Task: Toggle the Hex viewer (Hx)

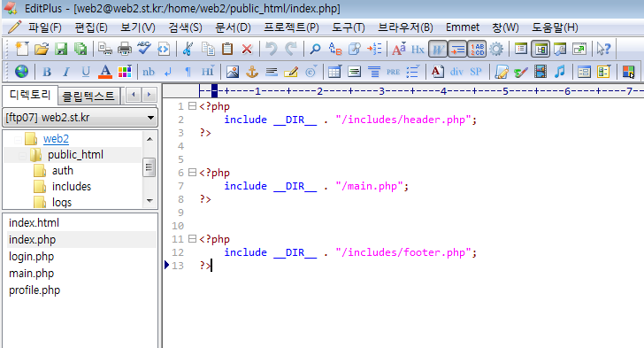Action: 418,49
